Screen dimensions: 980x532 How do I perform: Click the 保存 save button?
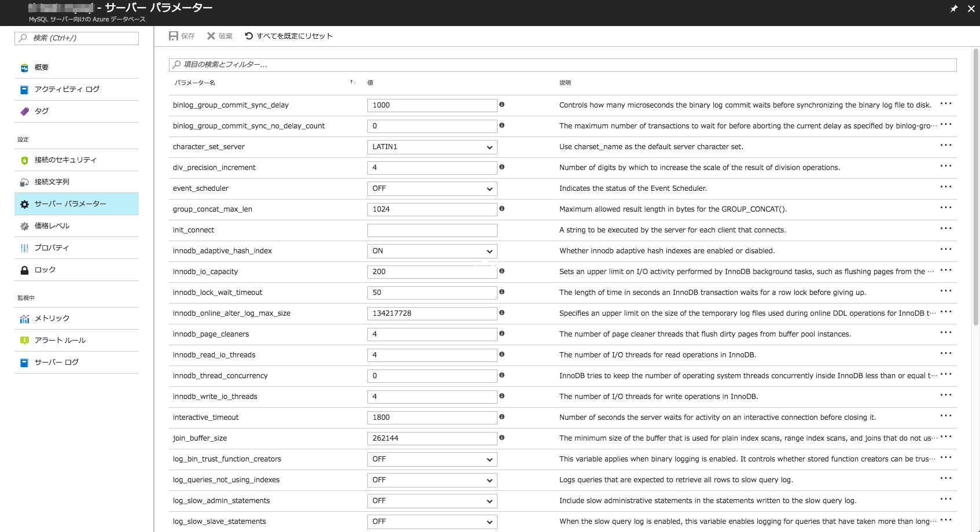click(182, 36)
